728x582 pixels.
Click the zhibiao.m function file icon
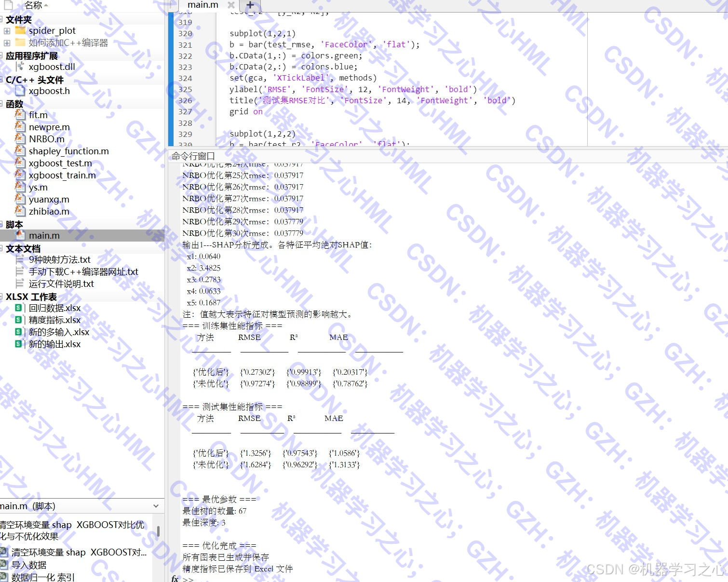[x=20, y=211]
